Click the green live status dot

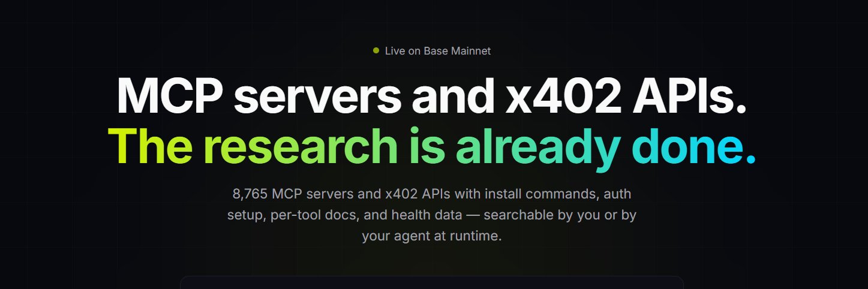pos(376,51)
